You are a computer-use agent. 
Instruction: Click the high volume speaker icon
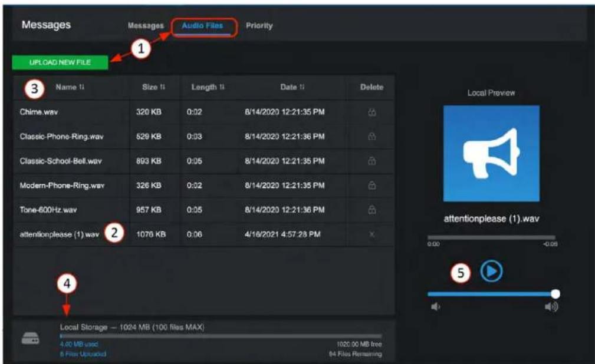[x=551, y=306]
